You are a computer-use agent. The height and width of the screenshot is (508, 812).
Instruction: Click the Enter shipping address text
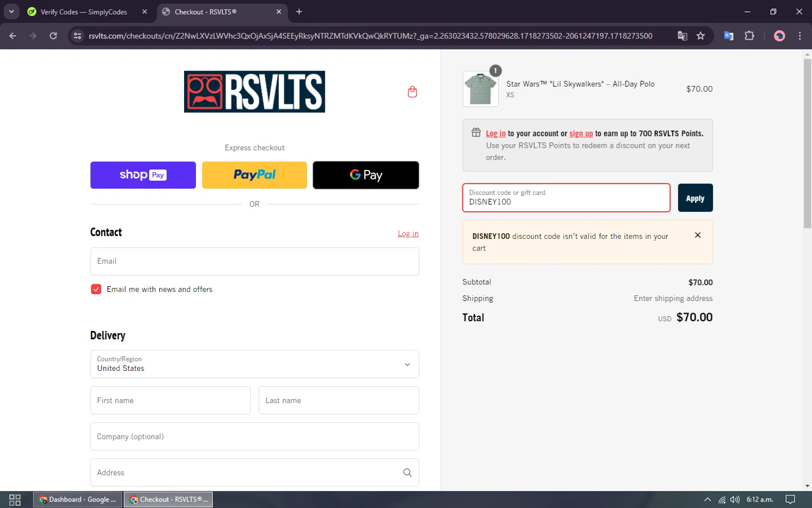(x=673, y=298)
